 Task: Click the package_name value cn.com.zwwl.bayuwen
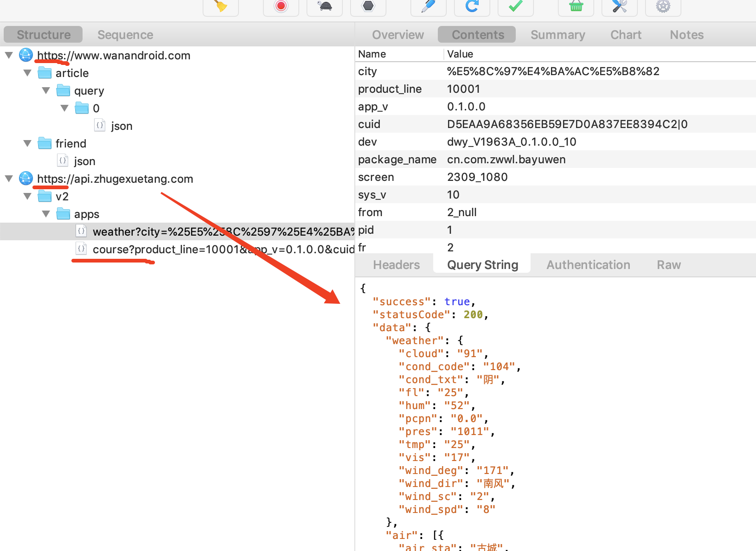506,159
